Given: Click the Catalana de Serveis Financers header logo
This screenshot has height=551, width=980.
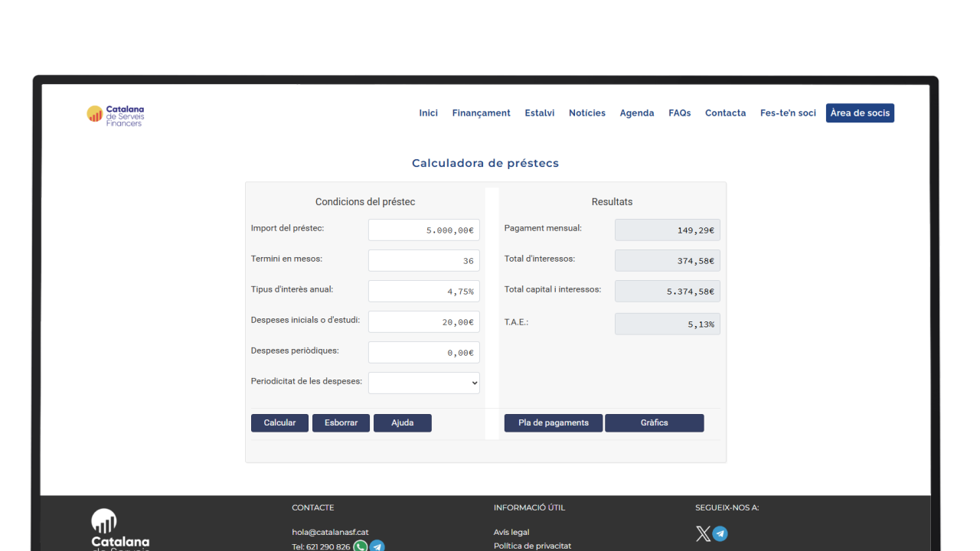Looking at the screenshot, I should 116,116.
